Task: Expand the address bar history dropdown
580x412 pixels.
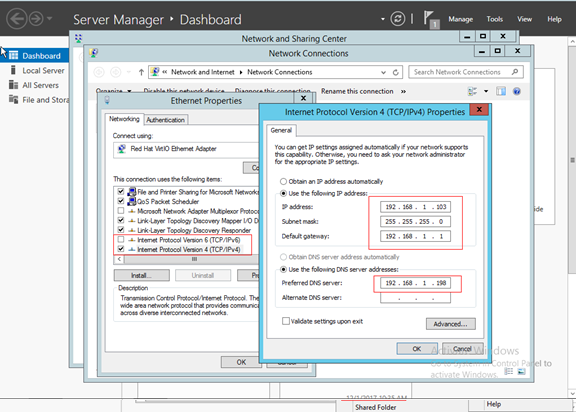Action: coord(383,72)
